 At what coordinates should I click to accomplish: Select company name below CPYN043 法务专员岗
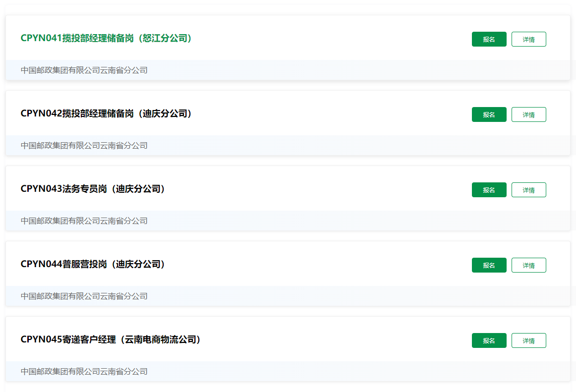pos(84,221)
